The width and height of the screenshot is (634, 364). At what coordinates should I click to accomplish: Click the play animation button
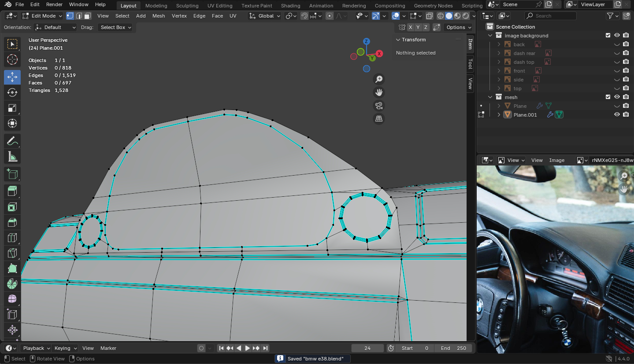point(248,348)
